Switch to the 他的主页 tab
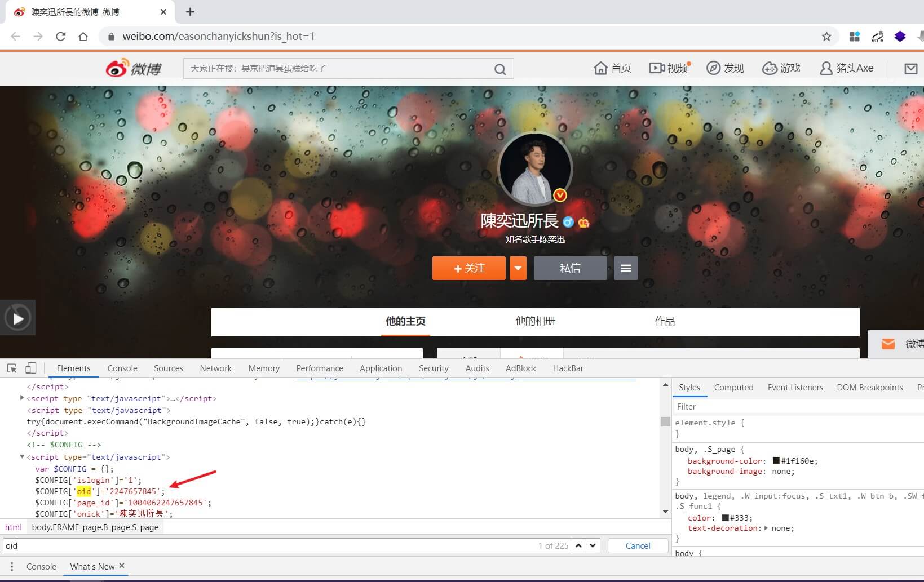This screenshot has width=924, height=582. click(405, 321)
